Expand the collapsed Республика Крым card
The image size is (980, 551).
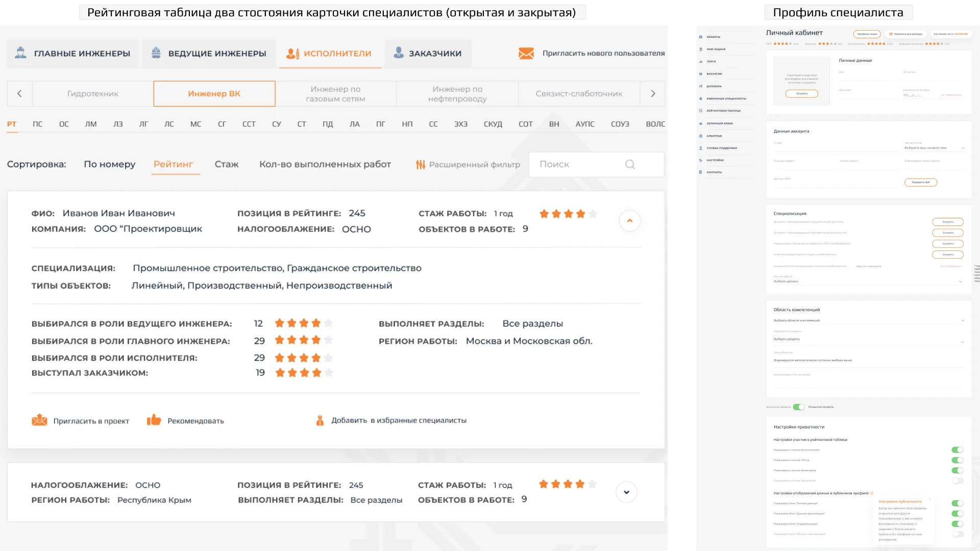point(626,492)
